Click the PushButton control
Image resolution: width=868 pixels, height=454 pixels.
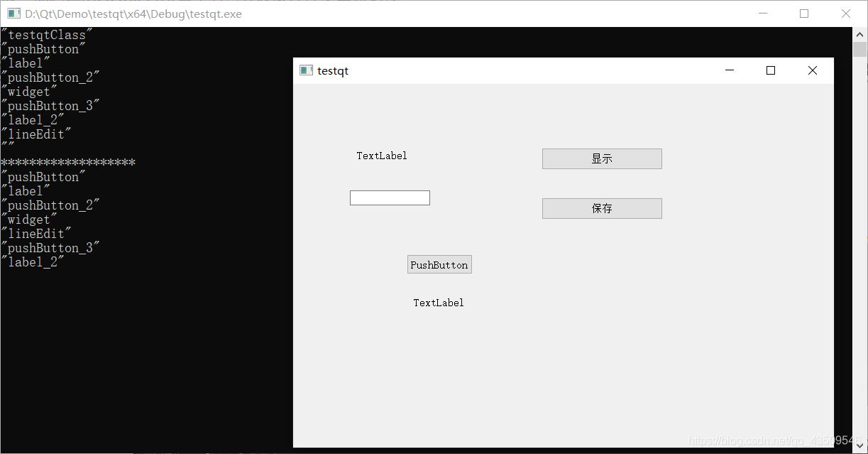click(439, 264)
